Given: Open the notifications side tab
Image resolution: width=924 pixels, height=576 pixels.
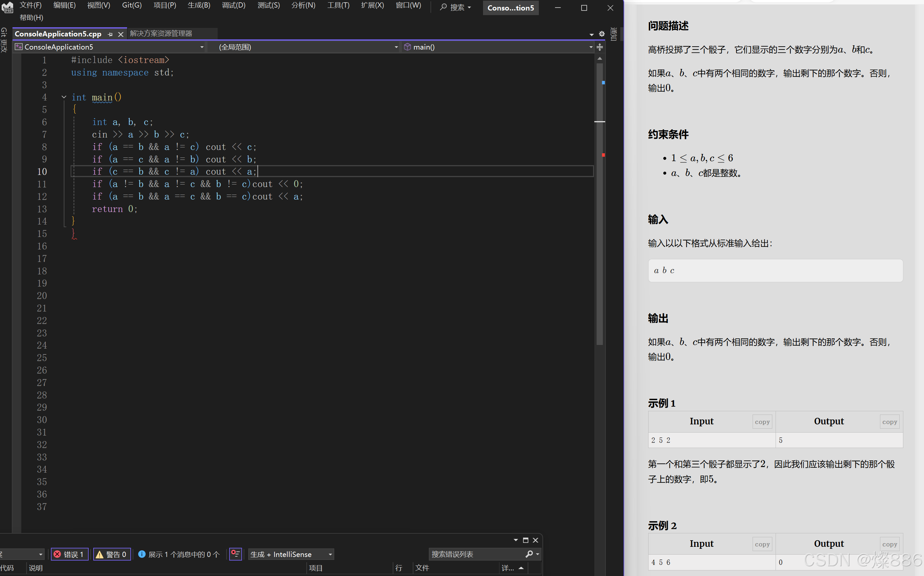Looking at the screenshot, I should [x=613, y=34].
